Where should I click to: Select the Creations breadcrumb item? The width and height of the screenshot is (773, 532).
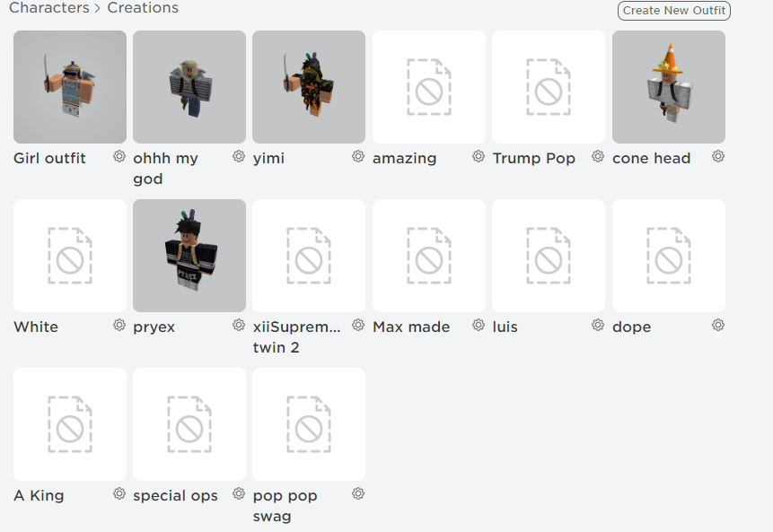tap(143, 8)
